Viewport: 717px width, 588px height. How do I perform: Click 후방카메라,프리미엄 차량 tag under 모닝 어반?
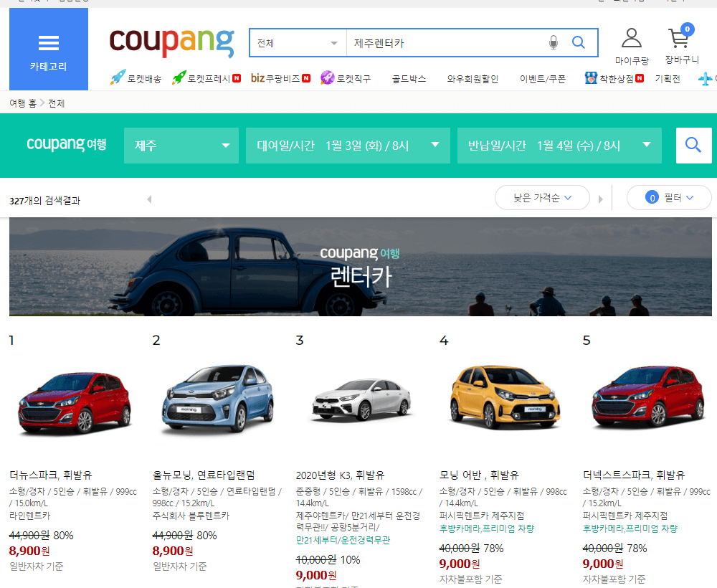(x=487, y=528)
